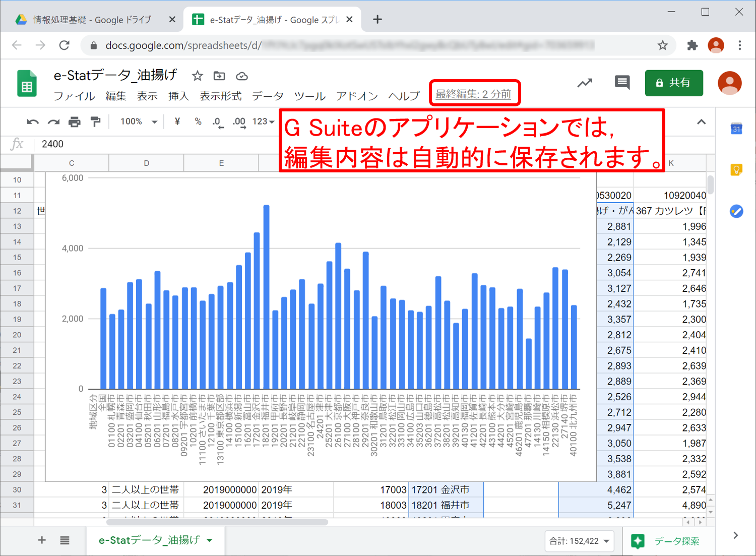Screen dimensions: 756x556
Task: Open Google Keep side panel icon
Action: [736, 169]
